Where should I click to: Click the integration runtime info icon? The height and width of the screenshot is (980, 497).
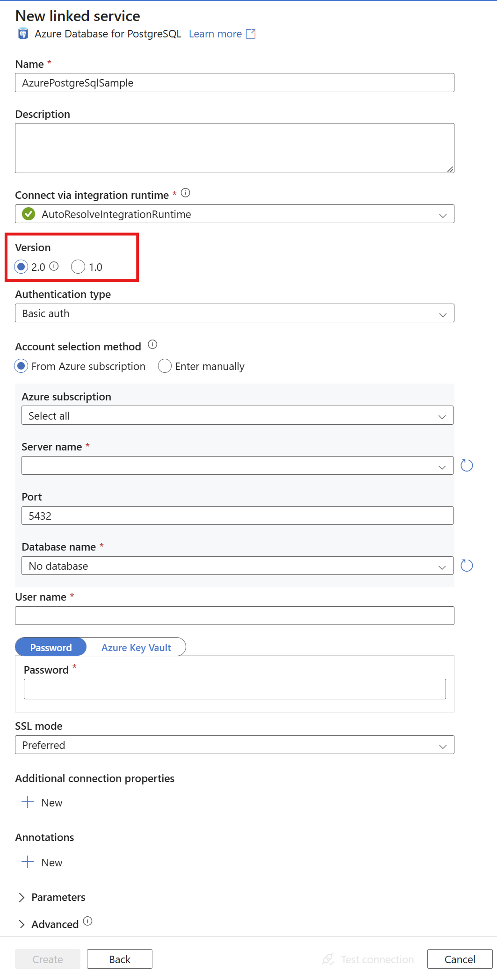[186, 193]
